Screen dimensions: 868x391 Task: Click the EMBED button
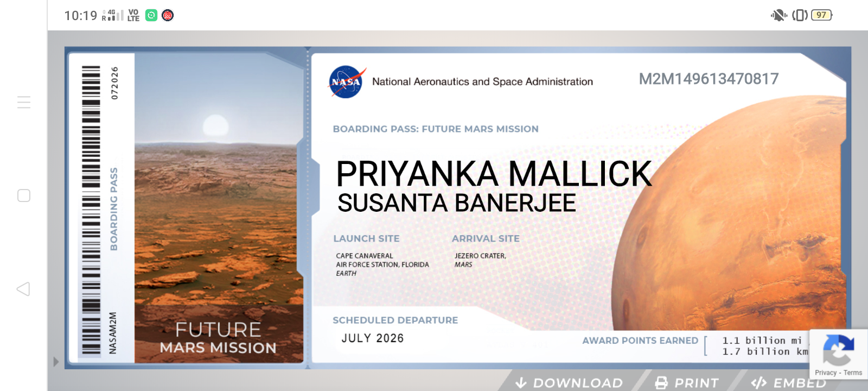tap(788, 382)
